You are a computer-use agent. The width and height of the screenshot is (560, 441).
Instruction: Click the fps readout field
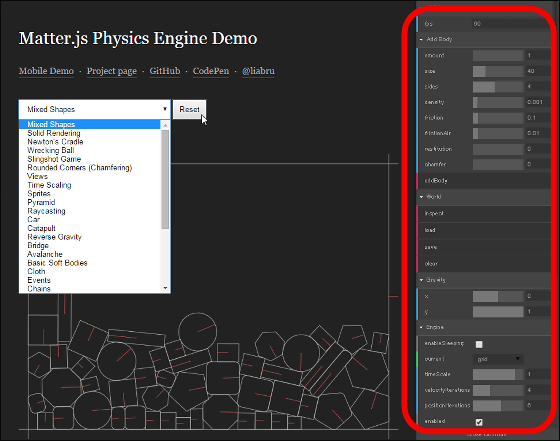tap(511, 24)
